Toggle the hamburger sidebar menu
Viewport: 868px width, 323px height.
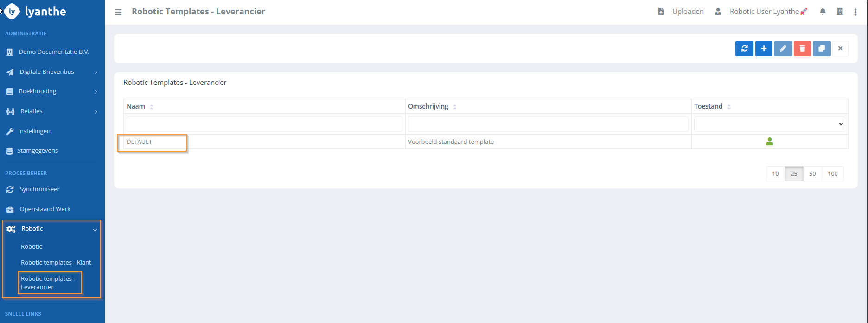118,12
